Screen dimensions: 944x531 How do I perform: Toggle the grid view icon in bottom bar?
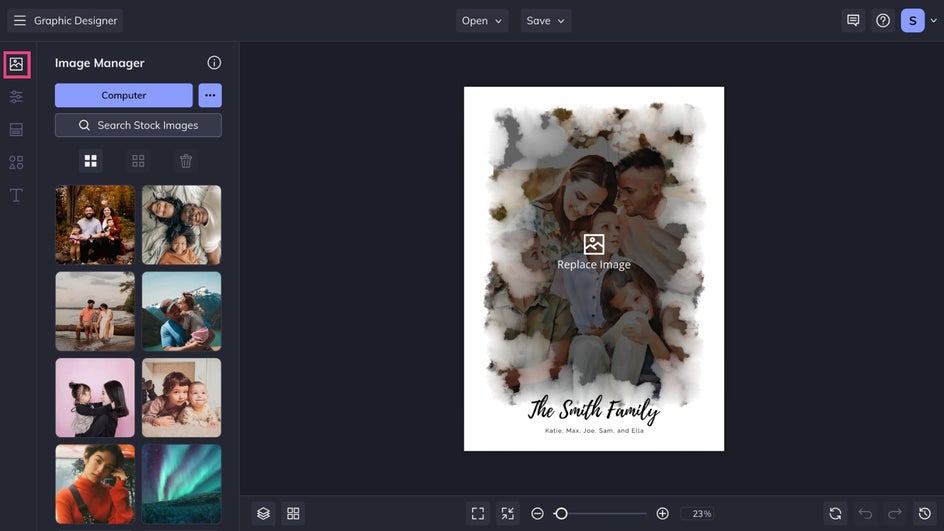coord(293,514)
